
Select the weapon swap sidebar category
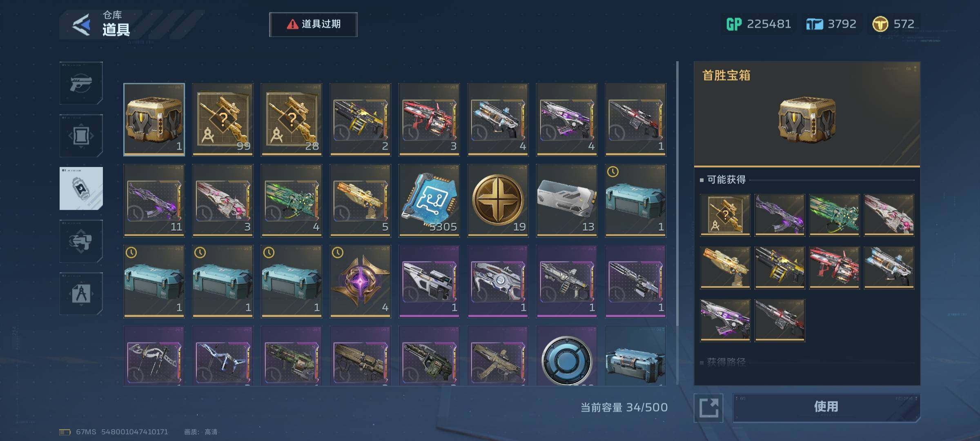81,241
